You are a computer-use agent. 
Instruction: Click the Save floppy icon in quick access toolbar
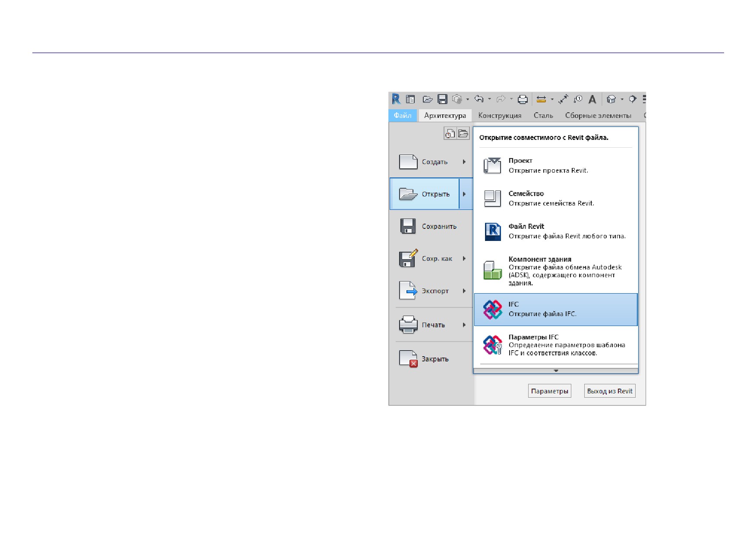(442, 99)
